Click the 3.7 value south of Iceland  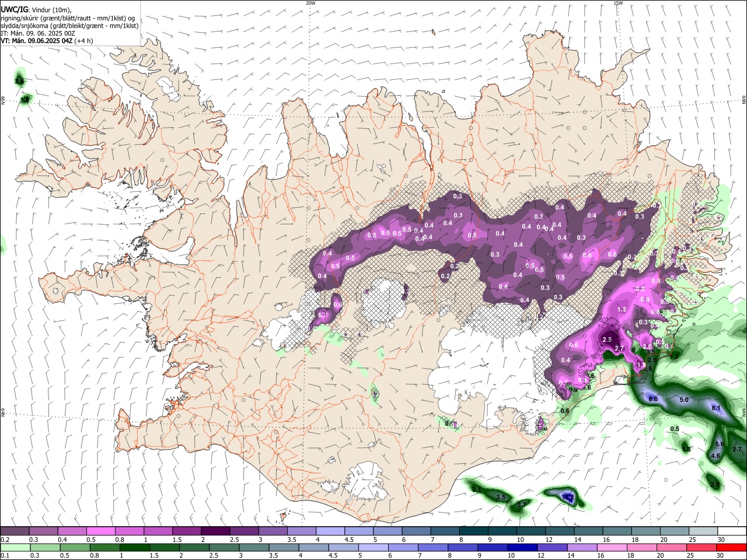522,503
